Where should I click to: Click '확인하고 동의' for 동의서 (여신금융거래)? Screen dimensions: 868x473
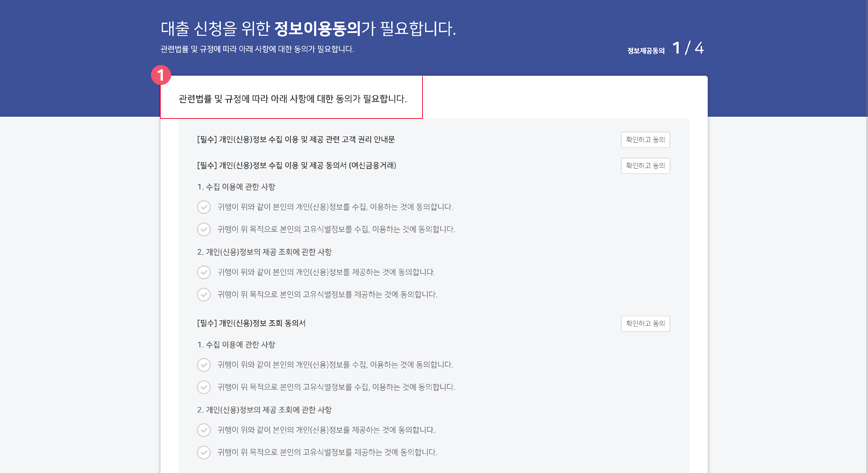pos(645,166)
